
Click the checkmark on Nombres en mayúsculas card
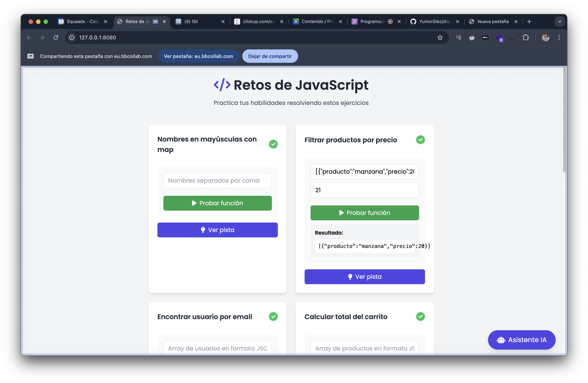[273, 144]
